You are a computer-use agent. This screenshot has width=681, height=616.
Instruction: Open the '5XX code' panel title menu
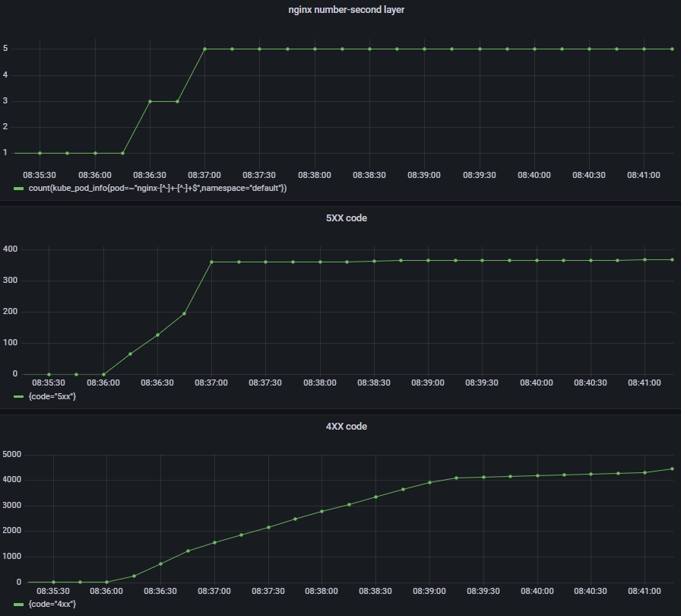point(347,218)
